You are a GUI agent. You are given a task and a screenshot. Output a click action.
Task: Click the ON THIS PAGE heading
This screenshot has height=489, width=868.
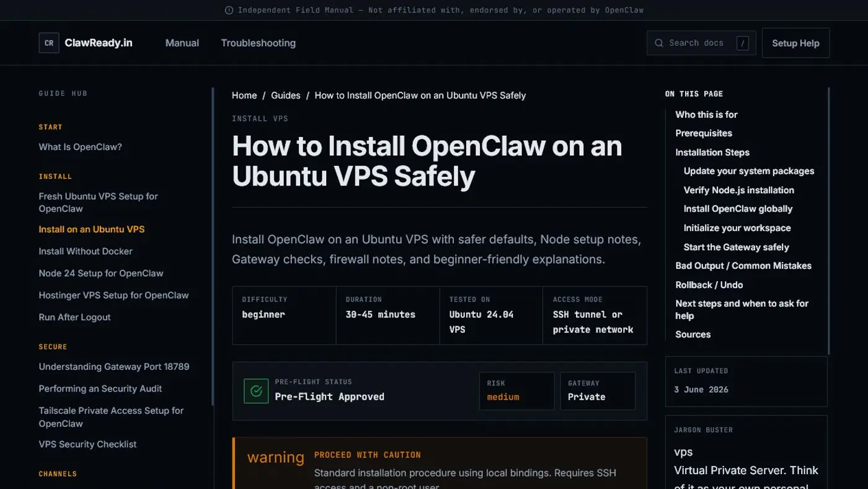click(694, 94)
